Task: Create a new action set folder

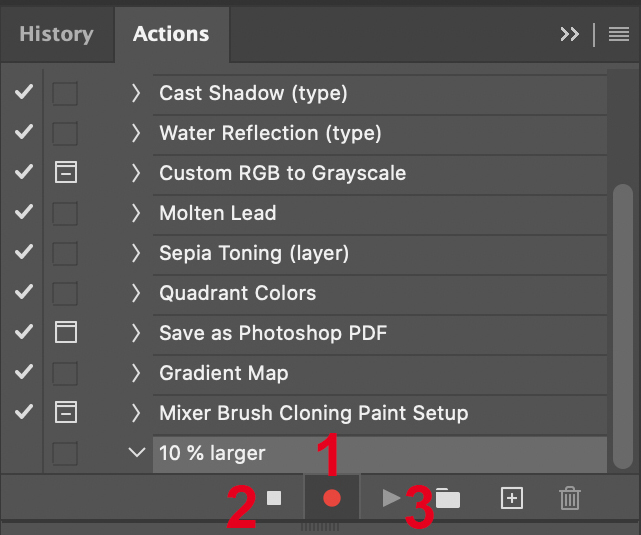Action: [x=447, y=498]
